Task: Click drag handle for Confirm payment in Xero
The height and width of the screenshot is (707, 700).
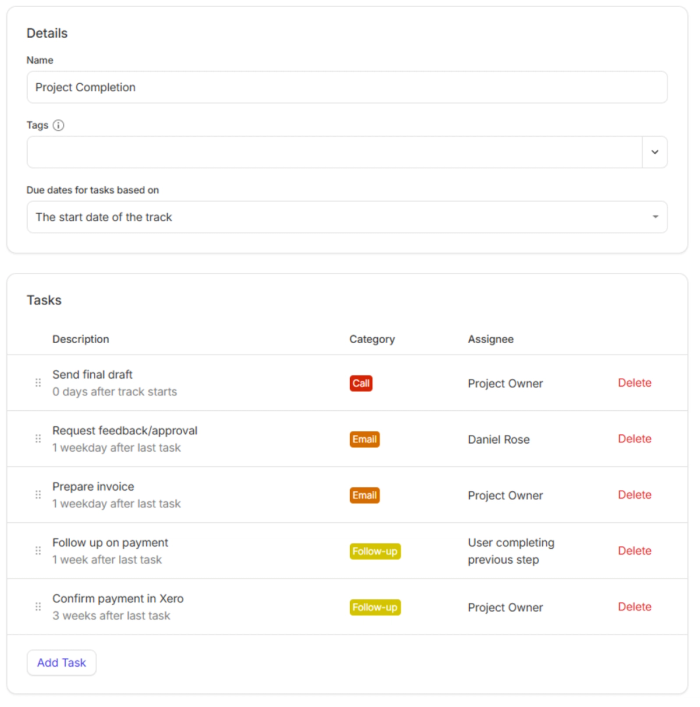Action: tap(38, 607)
